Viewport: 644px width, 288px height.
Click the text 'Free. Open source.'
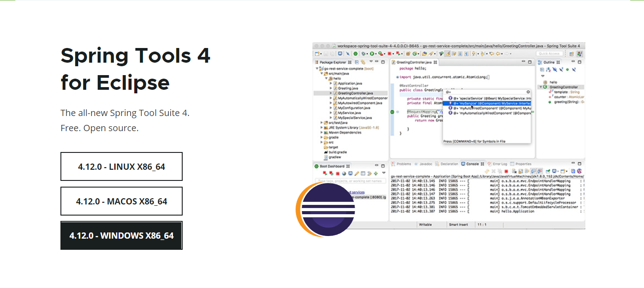pyautogui.click(x=100, y=128)
